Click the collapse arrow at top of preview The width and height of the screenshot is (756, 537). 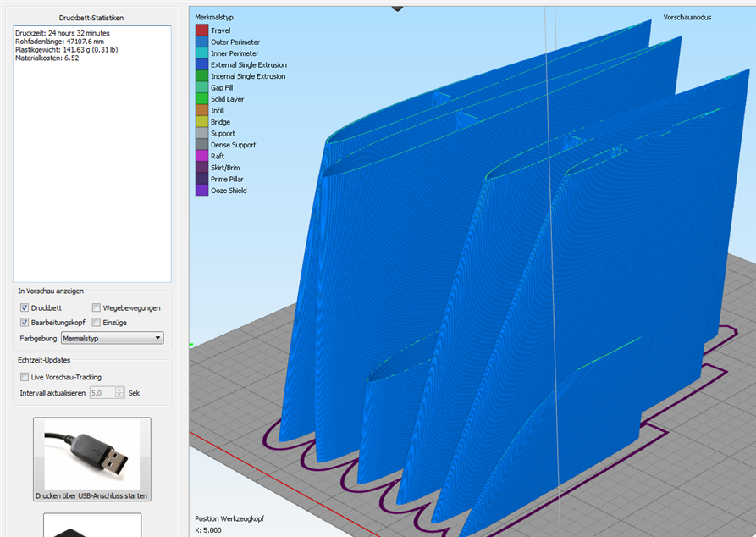(x=397, y=7)
